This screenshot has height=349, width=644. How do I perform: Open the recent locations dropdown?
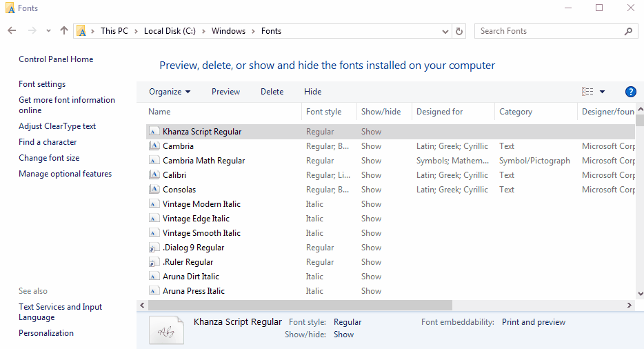coord(48,31)
